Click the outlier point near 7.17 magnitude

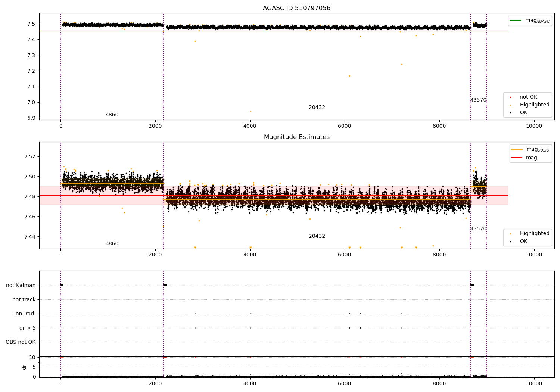[349, 76]
